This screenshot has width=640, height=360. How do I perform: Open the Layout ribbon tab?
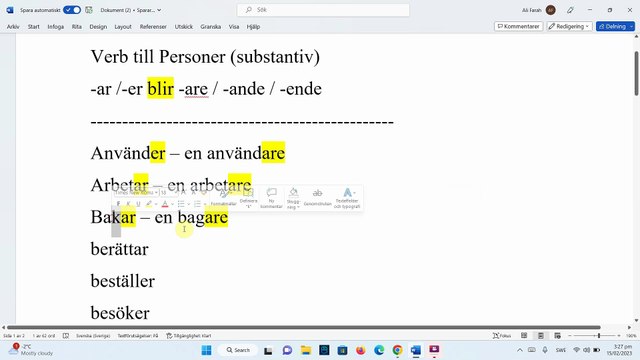tap(123, 27)
